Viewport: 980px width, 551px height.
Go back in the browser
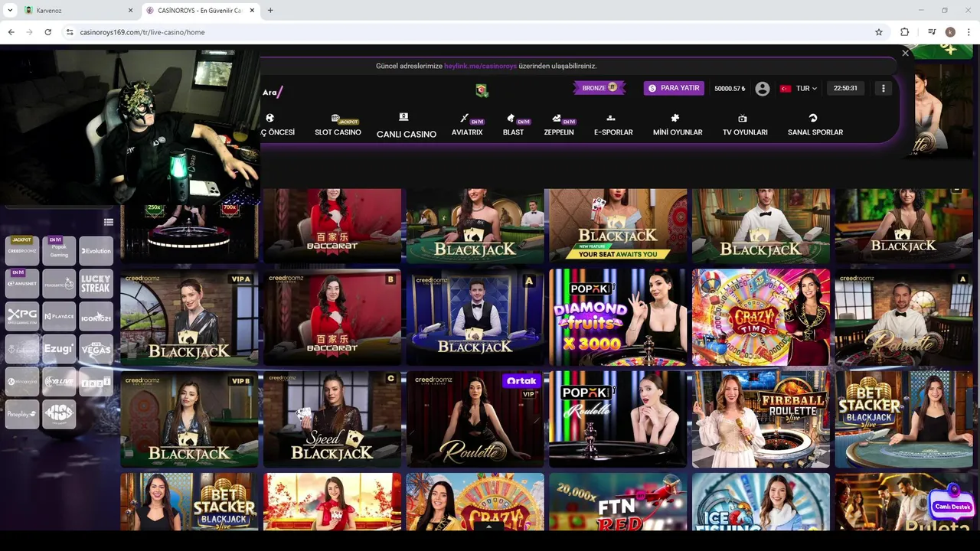point(11,32)
